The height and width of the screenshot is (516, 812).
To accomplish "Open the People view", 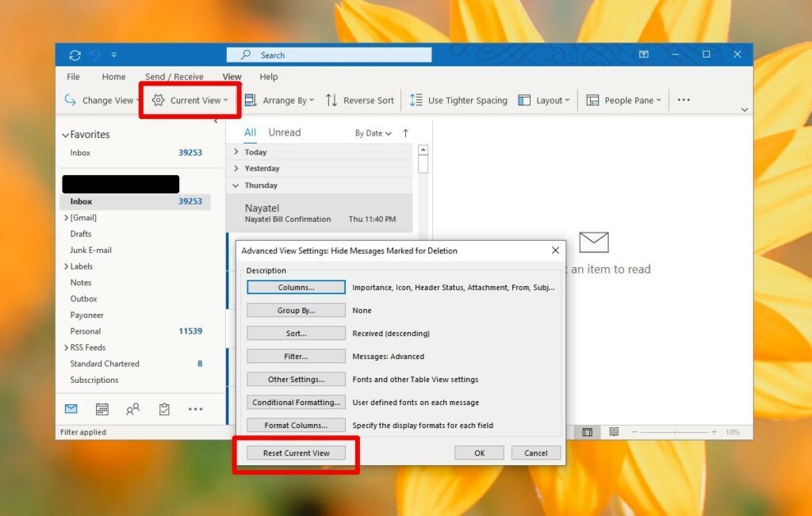I will tap(132, 407).
